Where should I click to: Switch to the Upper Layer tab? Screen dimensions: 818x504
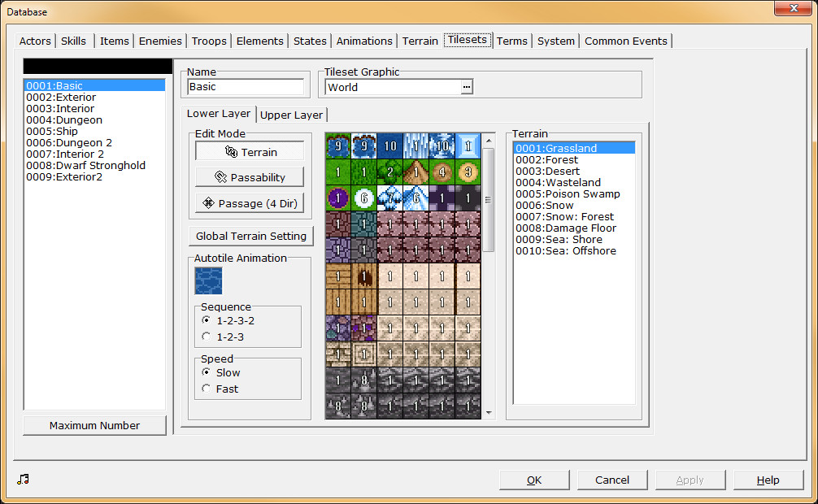291,115
